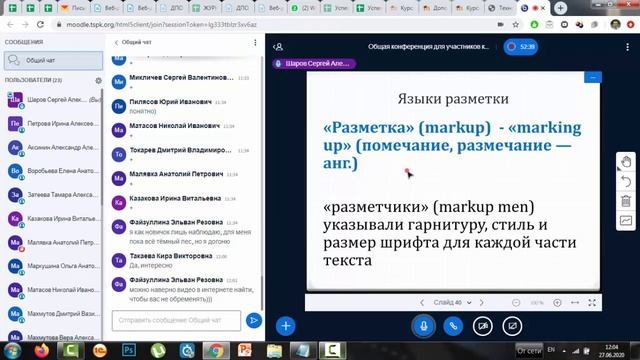Zoom out the slide with minus button
The image size is (640, 360).
(516, 303)
